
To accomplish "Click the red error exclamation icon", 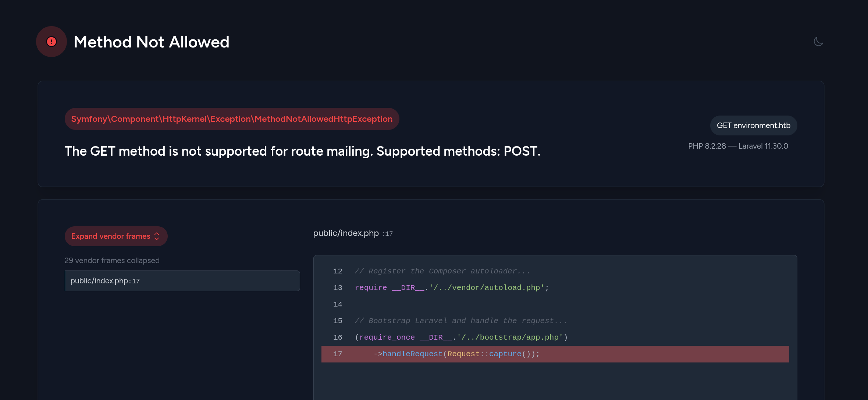I will click(51, 42).
